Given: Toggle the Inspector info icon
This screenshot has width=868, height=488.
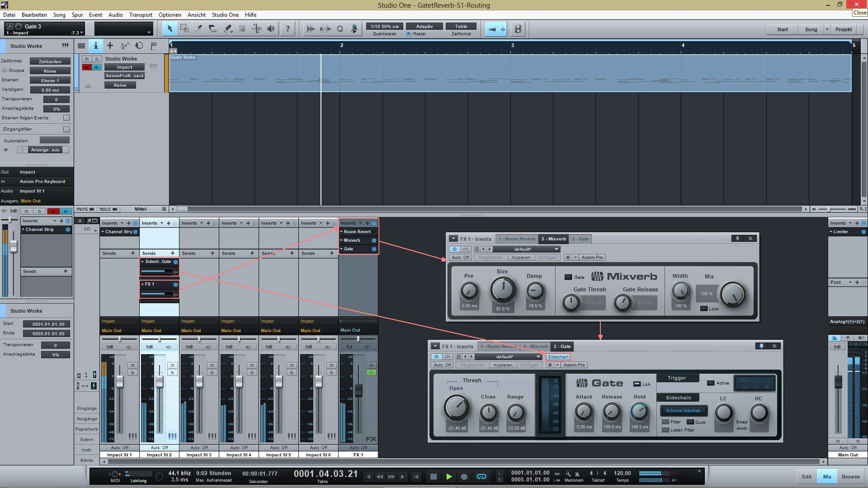Looking at the screenshot, I should click(x=95, y=46).
